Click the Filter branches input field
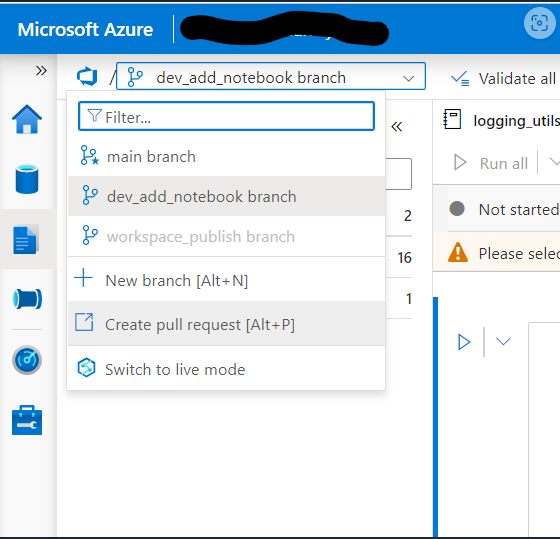This screenshot has height=539, width=560. point(226,116)
